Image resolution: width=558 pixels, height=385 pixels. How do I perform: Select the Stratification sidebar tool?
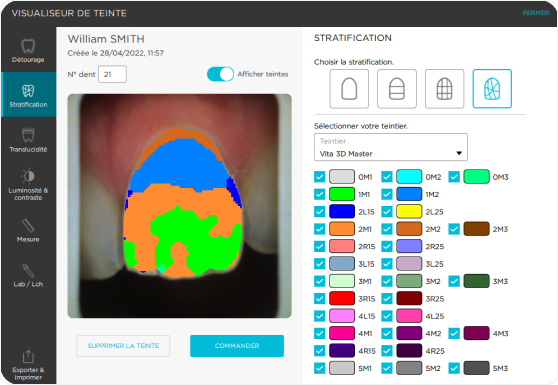coord(28,95)
